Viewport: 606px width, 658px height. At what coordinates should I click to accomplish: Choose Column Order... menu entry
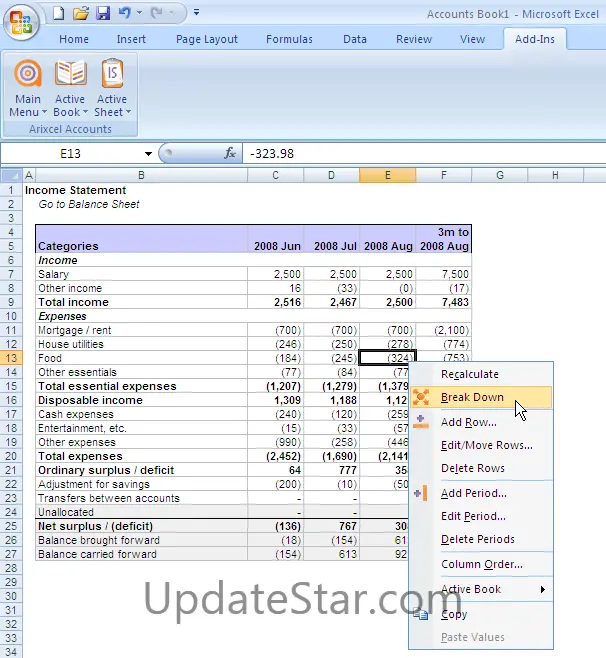[x=482, y=564]
